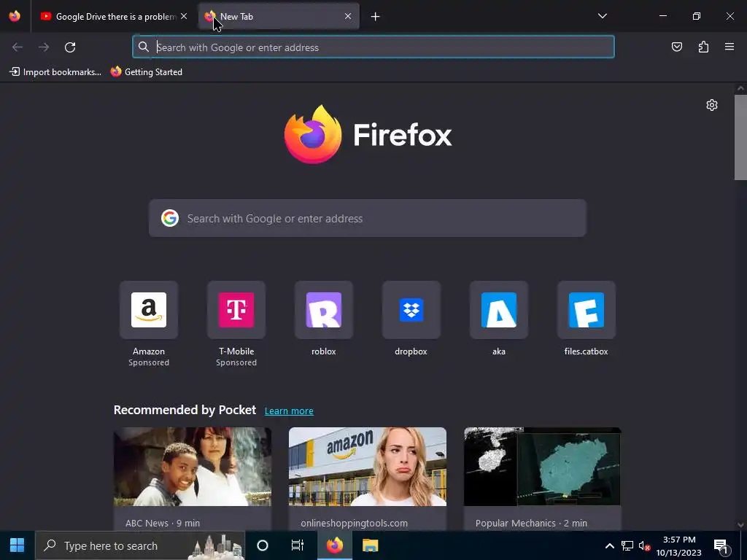Open the Getting Started bookmark
The height and width of the screenshot is (560, 747).
[x=146, y=72]
